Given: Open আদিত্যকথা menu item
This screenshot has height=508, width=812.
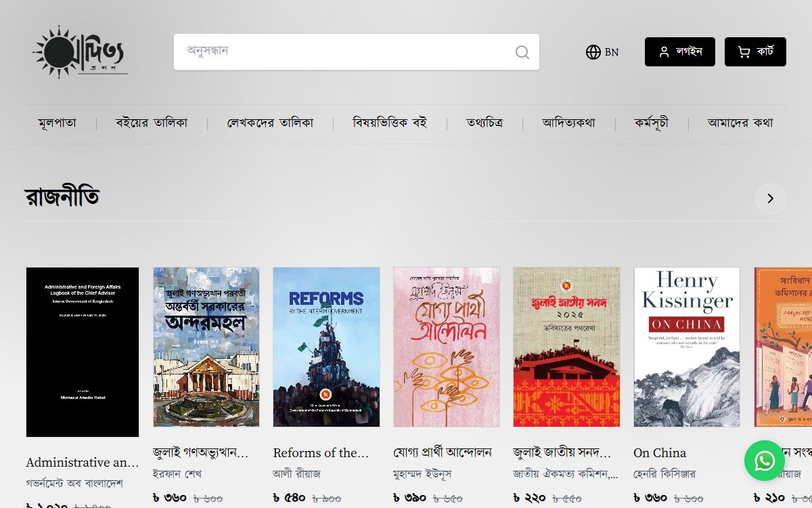Looking at the screenshot, I should pyautogui.click(x=569, y=123).
